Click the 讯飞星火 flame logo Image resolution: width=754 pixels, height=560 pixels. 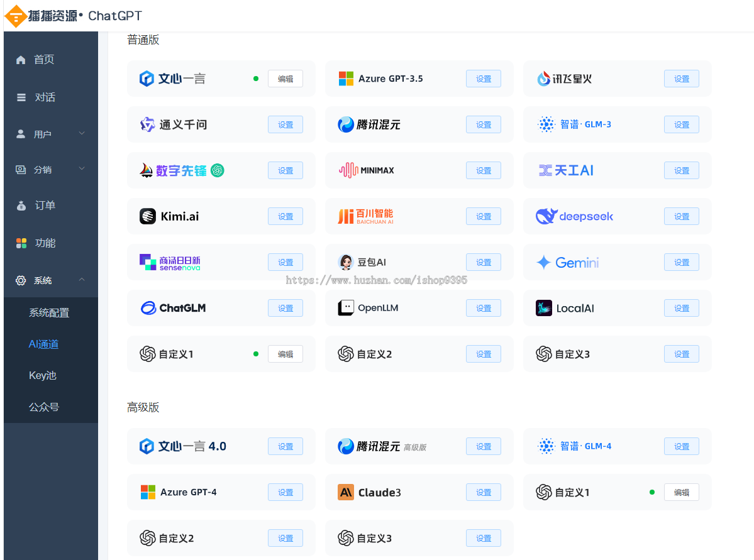[543, 79]
